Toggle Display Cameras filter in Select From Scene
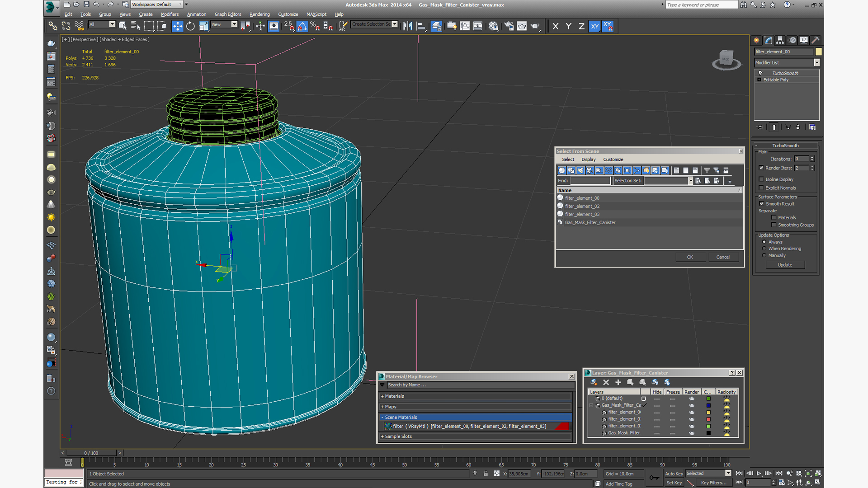Image resolution: width=868 pixels, height=488 pixels. tap(590, 170)
